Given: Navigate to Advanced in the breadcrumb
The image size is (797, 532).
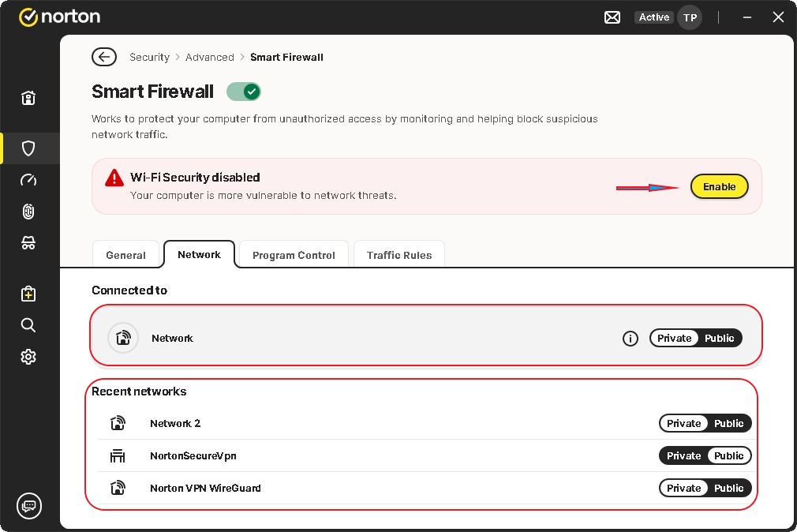Looking at the screenshot, I should (210, 58).
